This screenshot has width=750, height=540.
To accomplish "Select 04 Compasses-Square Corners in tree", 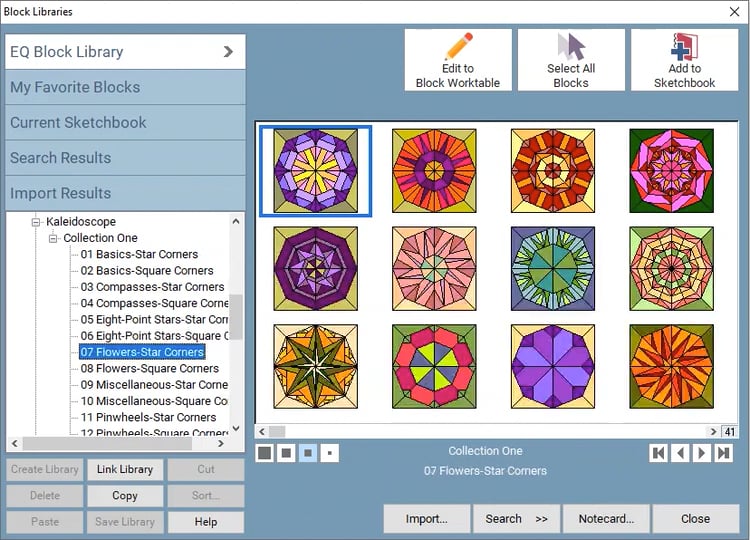I will pos(154,303).
